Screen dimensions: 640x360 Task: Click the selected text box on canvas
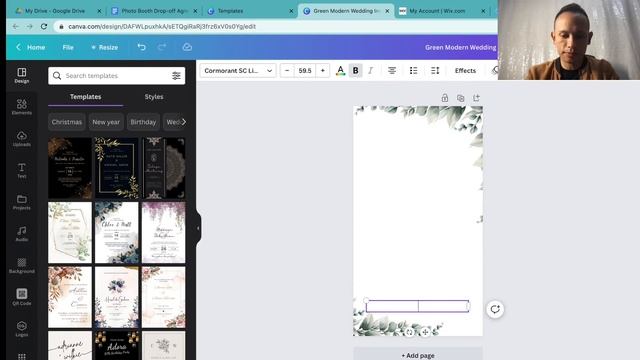coord(417,306)
